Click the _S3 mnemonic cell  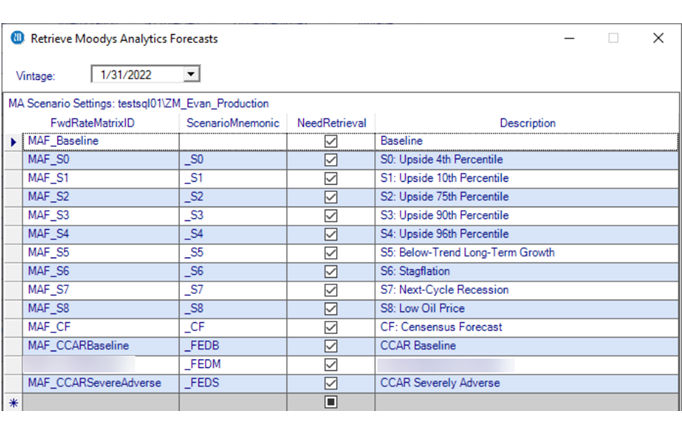tap(233, 216)
